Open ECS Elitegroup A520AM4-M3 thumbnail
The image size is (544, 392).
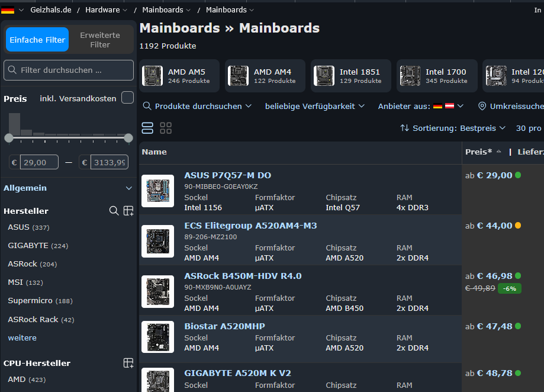pos(158,241)
